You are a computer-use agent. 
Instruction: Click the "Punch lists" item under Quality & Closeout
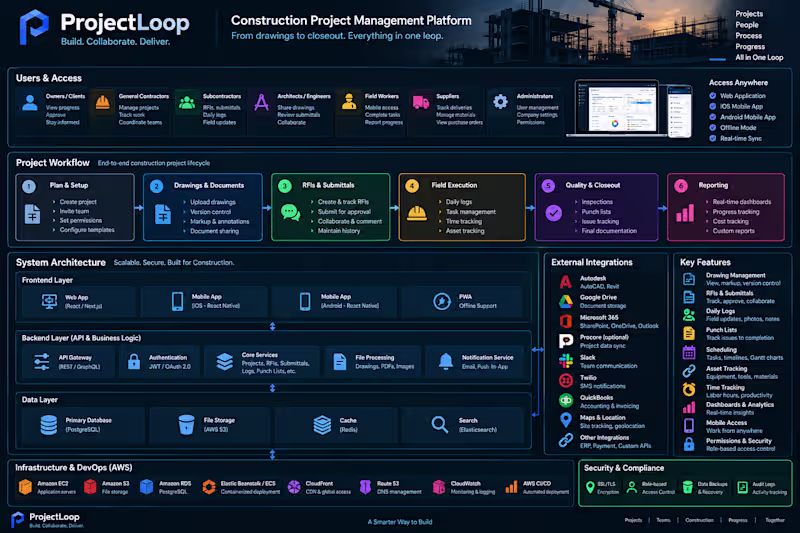596,212
